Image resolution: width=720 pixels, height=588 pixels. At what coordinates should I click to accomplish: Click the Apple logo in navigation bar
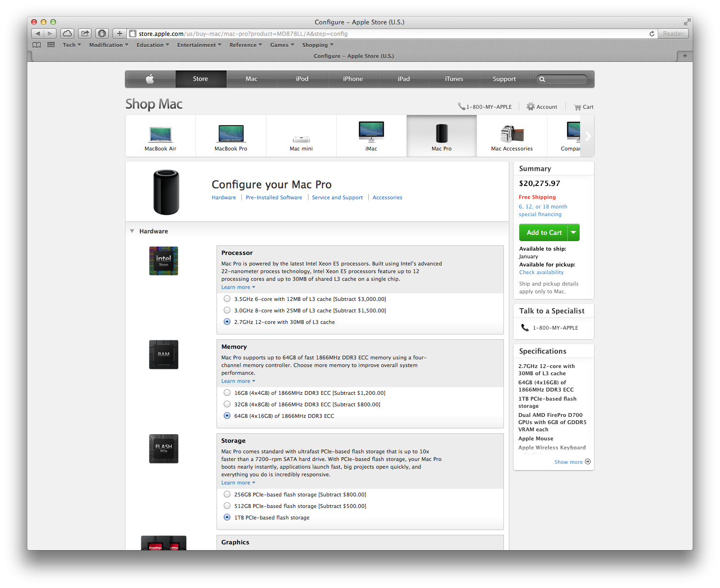(x=150, y=79)
